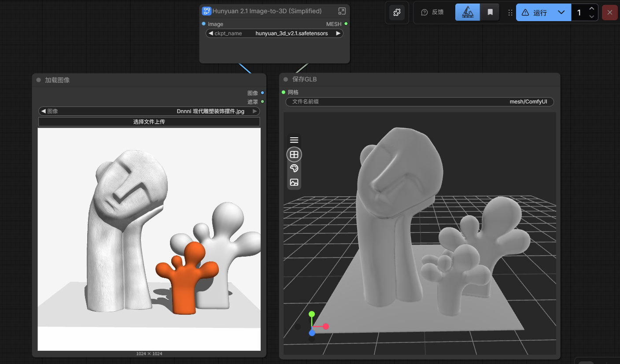Open the background color palette icon
This screenshot has width=620, height=364.
click(x=294, y=168)
